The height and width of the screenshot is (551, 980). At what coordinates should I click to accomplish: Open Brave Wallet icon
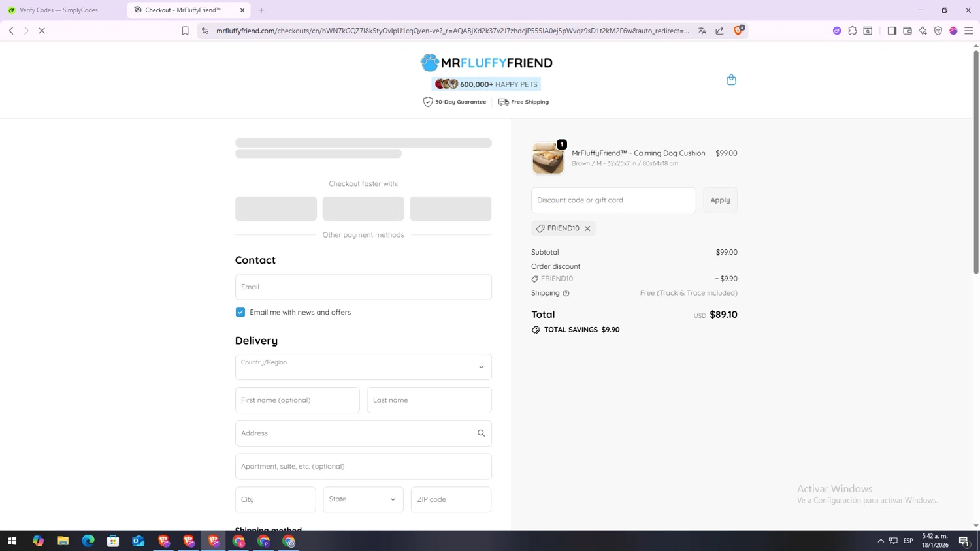pyautogui.click(x=907, y=31)
